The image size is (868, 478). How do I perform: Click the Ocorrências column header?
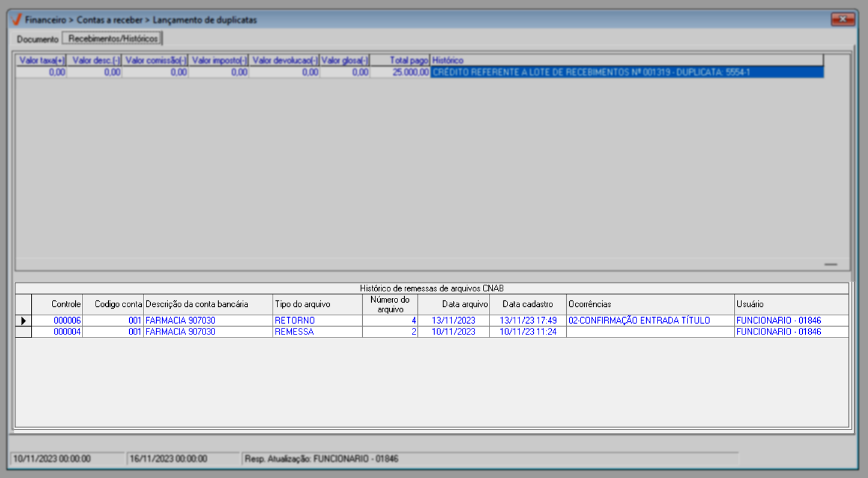[x=650, y=304]
